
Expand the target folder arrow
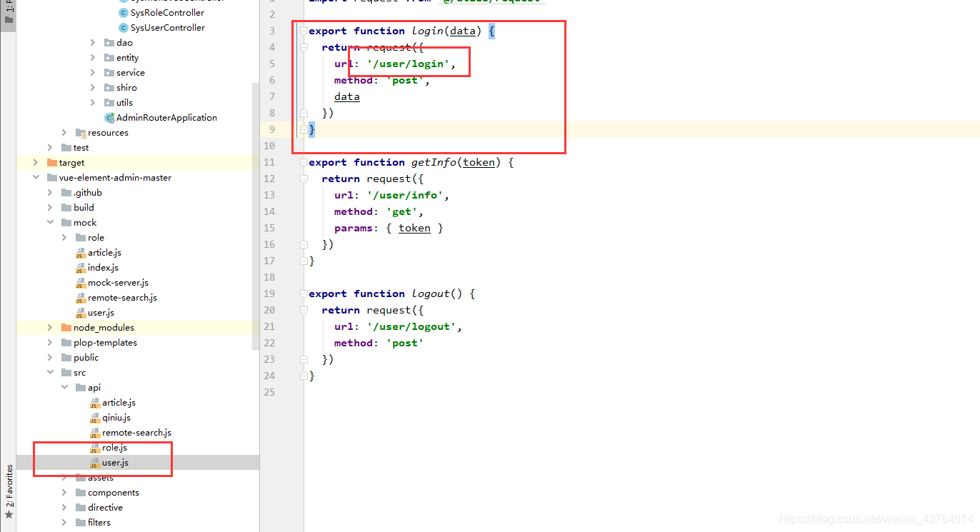coord(36,163)
